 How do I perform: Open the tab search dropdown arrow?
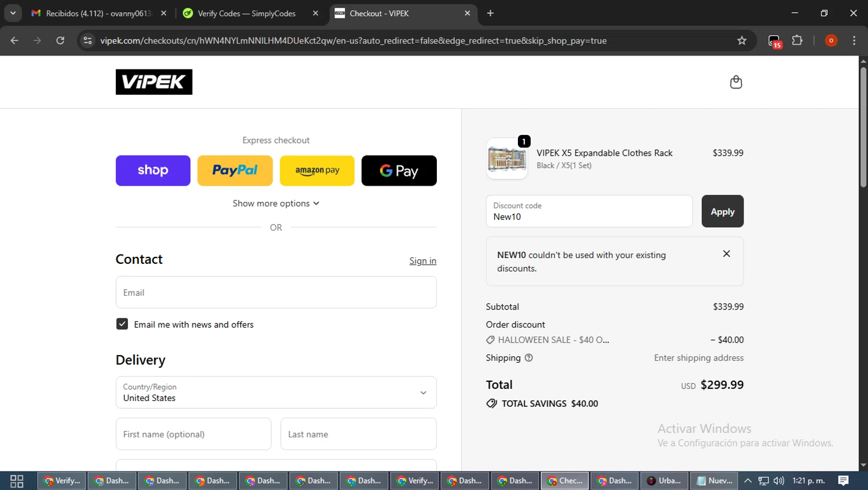(13, 13)
